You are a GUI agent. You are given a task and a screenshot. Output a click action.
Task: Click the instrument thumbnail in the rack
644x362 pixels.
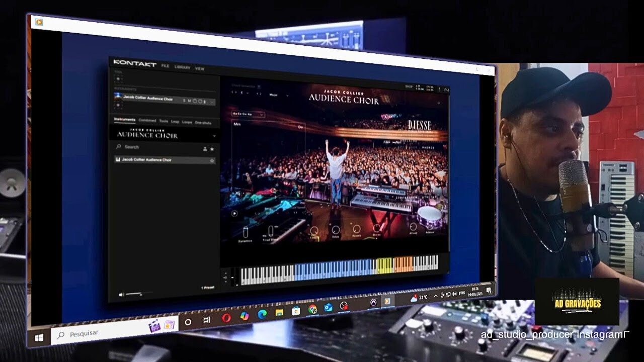[x=118, y=96]
